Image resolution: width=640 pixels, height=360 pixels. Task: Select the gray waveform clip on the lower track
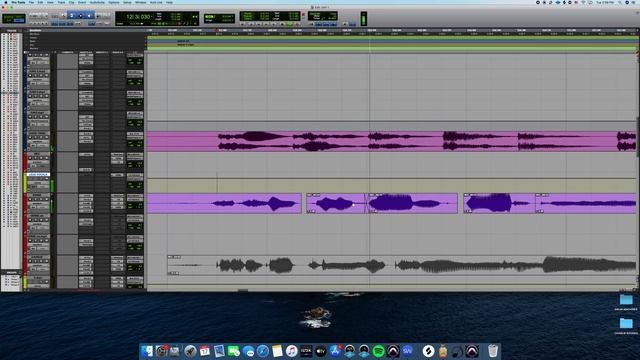pyautogui.click(x=402, y=265)
